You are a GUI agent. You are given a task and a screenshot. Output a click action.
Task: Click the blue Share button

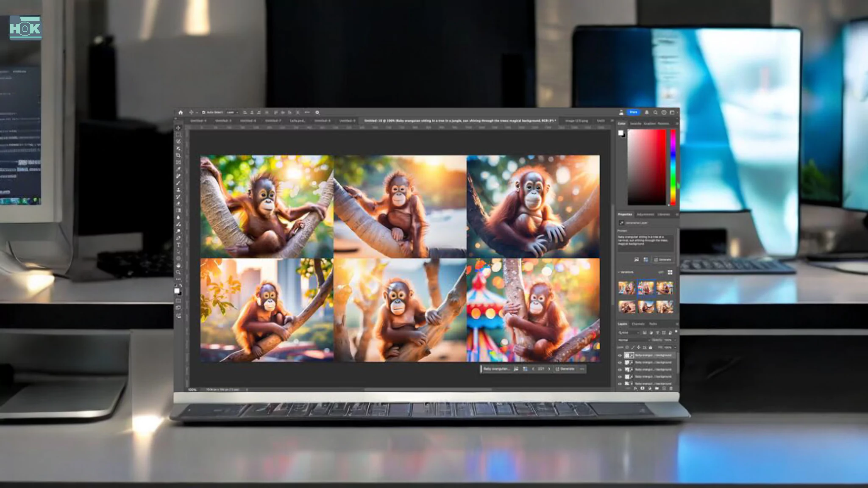coord(633,112)
